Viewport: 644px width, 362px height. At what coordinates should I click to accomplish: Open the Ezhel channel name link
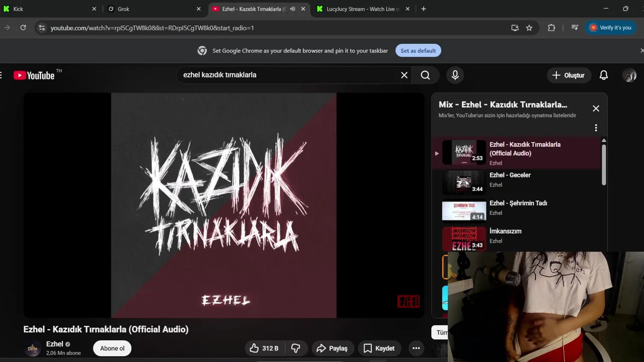[x=54, y=344]
